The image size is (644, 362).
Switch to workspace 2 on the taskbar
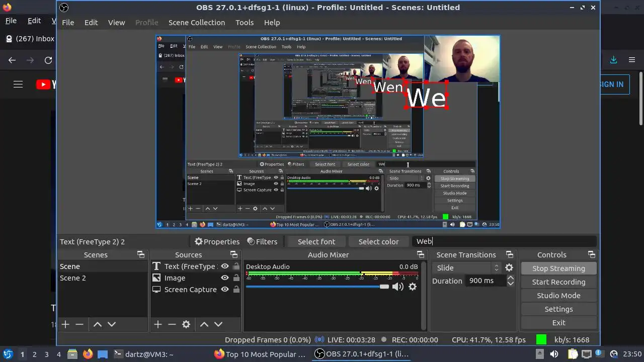coord(34,354)
